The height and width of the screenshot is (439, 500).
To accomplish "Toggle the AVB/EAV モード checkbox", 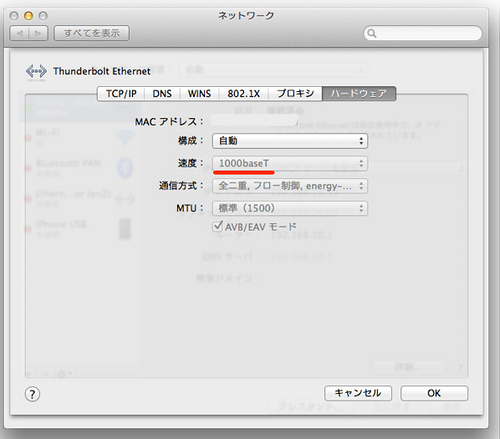I will pos(217,226).
